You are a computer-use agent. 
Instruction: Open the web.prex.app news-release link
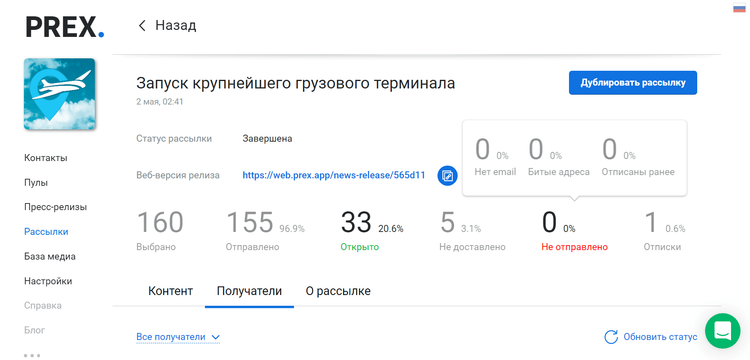tap(333, 175)
